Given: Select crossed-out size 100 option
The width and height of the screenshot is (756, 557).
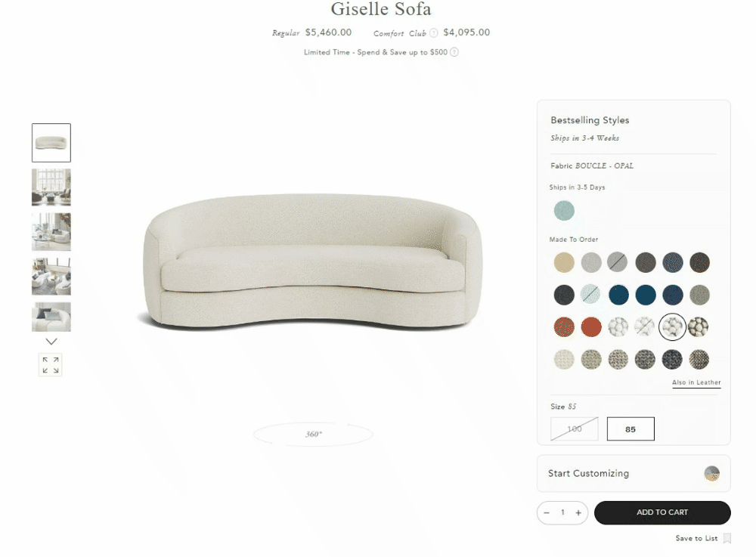Looking at the screenshot, I should pos(575,429).
